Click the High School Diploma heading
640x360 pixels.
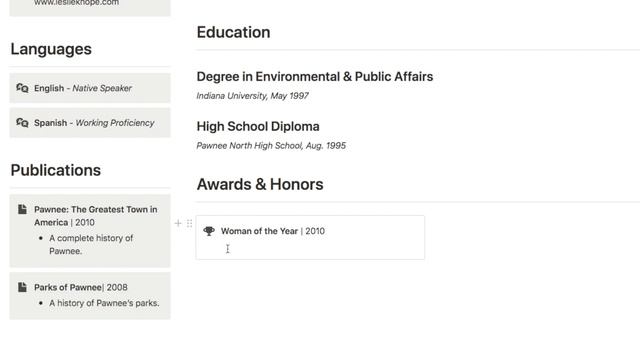click(x=258, y=126)
